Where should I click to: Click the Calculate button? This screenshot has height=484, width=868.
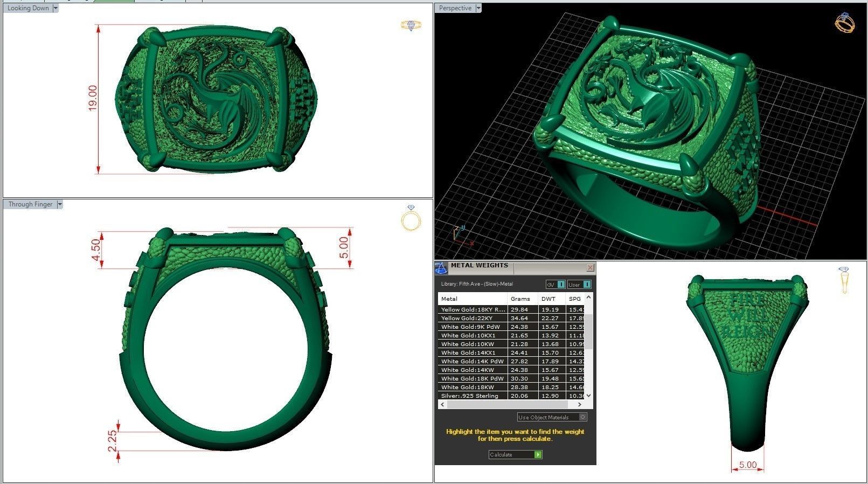515,454
